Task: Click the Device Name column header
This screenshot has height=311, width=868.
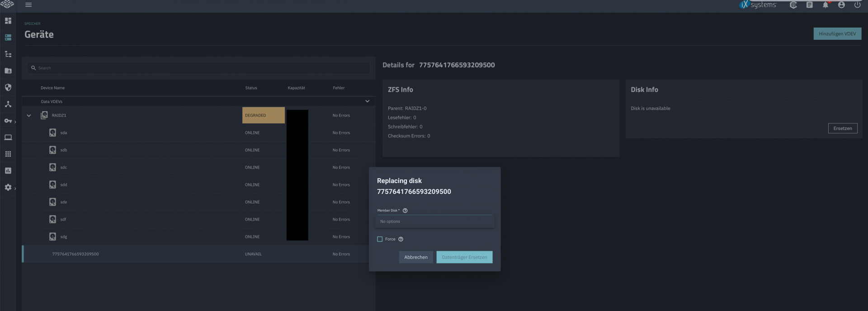Action: pyautogui.click(x=52, y=88)
